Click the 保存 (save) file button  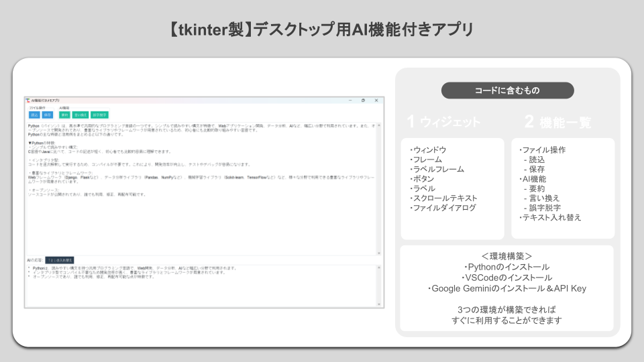point(48,115)
